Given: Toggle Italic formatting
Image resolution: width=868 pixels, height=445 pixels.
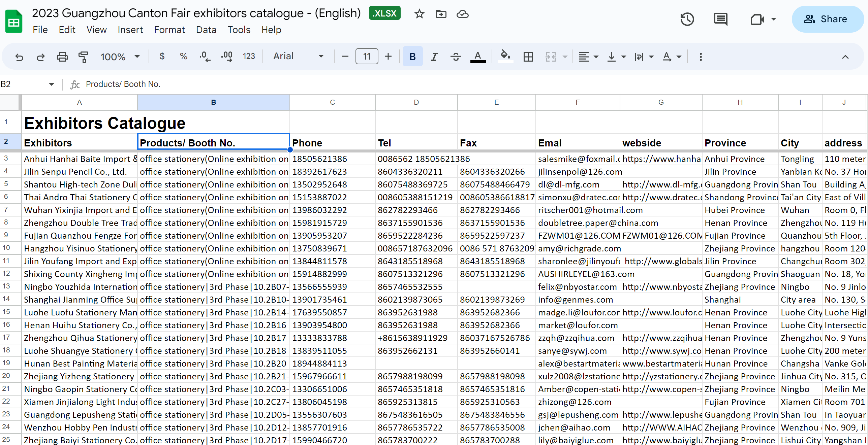Looking at the screenshot, I should tap(434, 56).
